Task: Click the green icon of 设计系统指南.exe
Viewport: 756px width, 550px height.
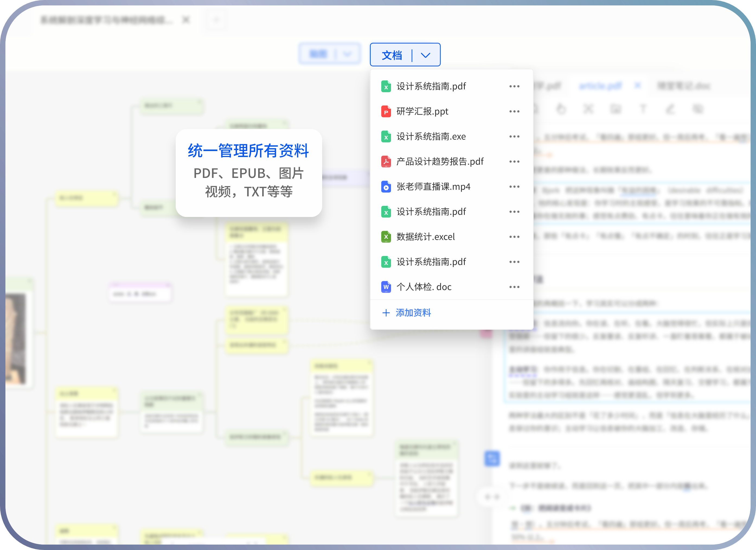Action: tap(386, 136)
